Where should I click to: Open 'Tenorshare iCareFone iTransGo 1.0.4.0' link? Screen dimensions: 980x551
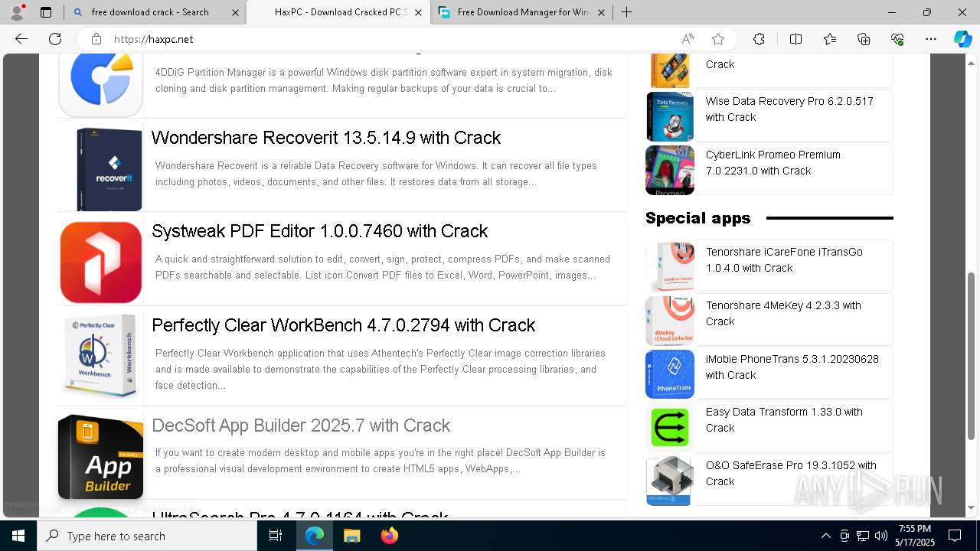784,260
